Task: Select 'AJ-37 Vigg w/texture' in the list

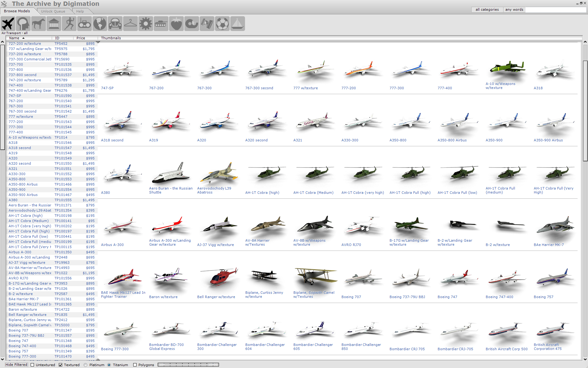Action: tap(52, 263)
